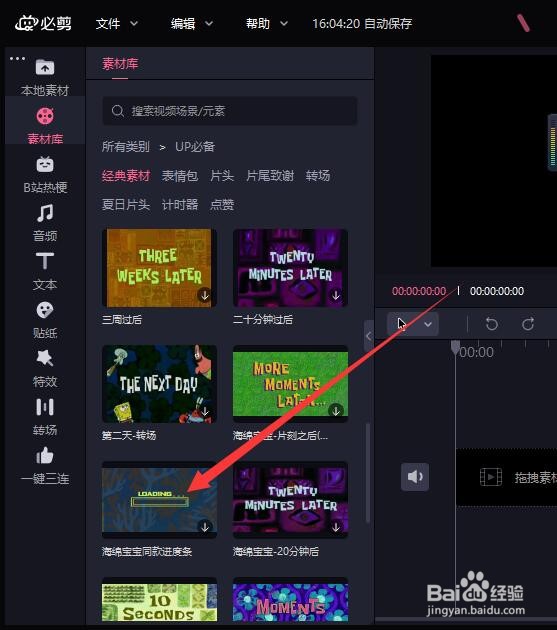
Task: Click the timeline playhead marker
Action: pos(455,348)
